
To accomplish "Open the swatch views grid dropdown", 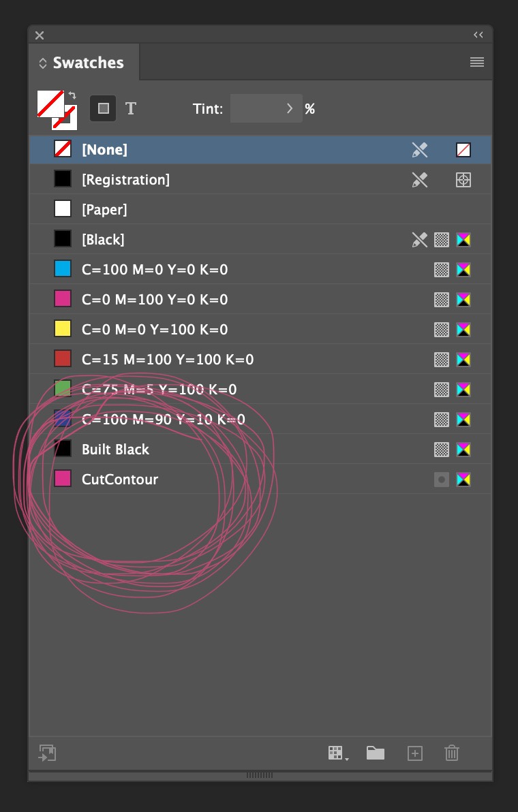I will (x=337, y=753).
